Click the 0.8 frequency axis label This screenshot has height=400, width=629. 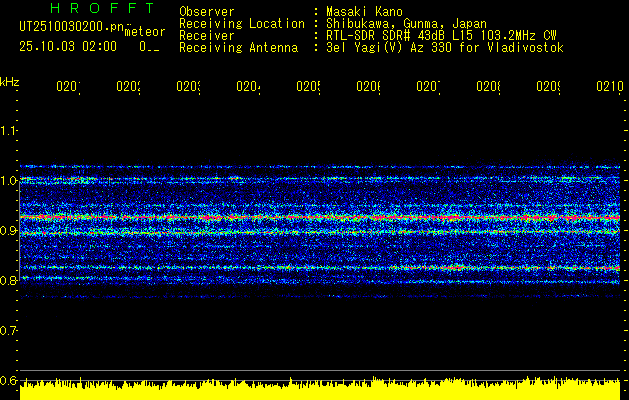pos(8,280)
